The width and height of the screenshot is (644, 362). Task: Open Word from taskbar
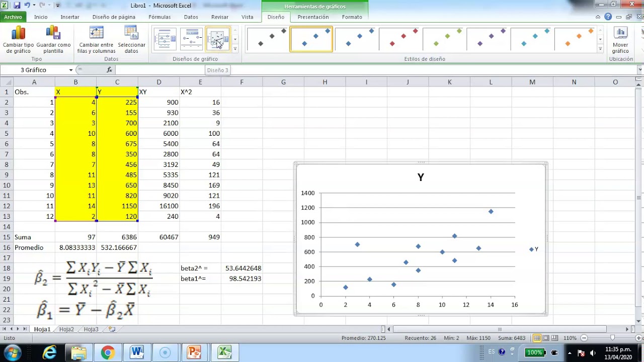(x=136, y=353)
